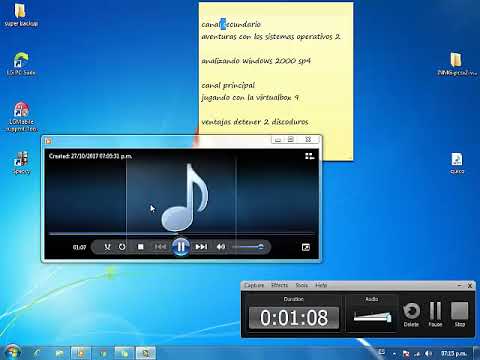Screen dimensions: 480x360
Task: Open the Help menu in the recorder
Action: (321, 285)
